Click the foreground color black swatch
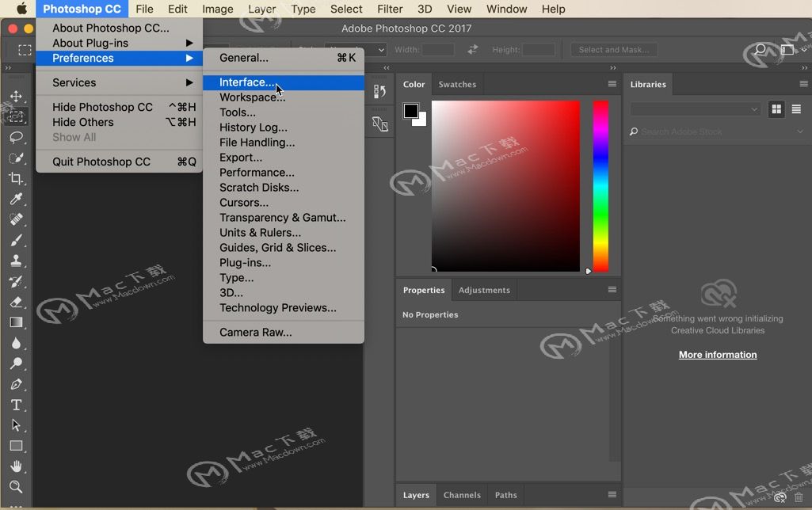812x510 pixels. tap(411, 111)
